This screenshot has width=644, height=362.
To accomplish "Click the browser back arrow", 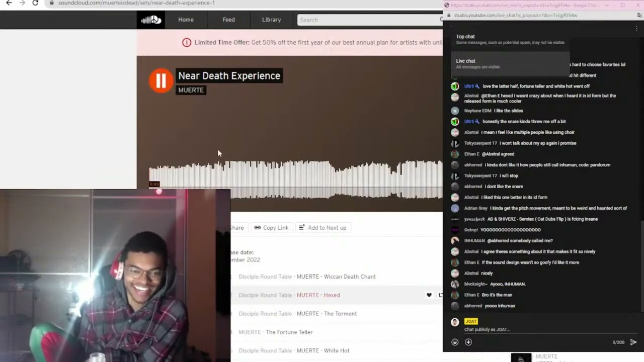I will pyautogui.click(x=9, y=3).
